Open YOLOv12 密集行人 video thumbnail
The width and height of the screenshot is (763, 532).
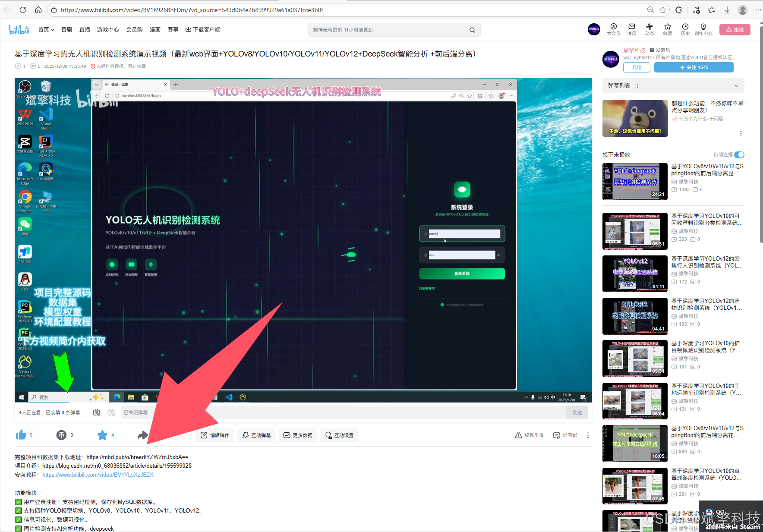tap(635, 274)
